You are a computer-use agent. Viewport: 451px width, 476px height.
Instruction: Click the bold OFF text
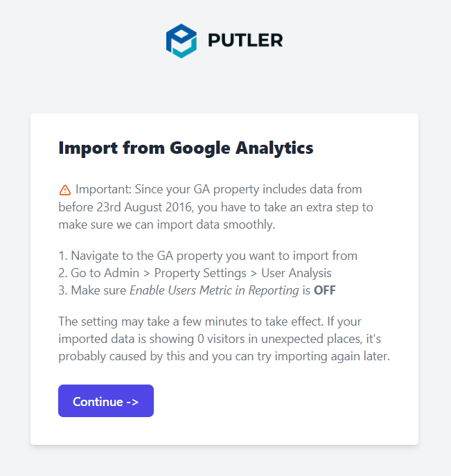pos(325,290)
